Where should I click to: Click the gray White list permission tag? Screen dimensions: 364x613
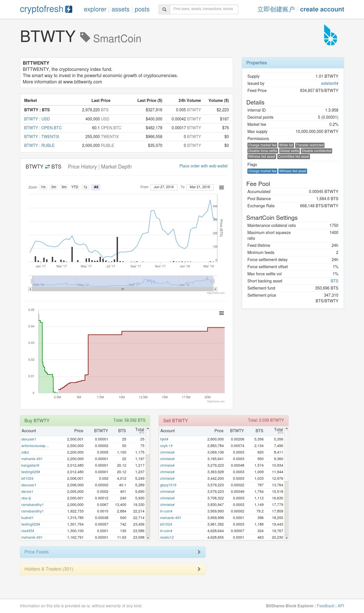pyautogui.click(x=286, y=145)
